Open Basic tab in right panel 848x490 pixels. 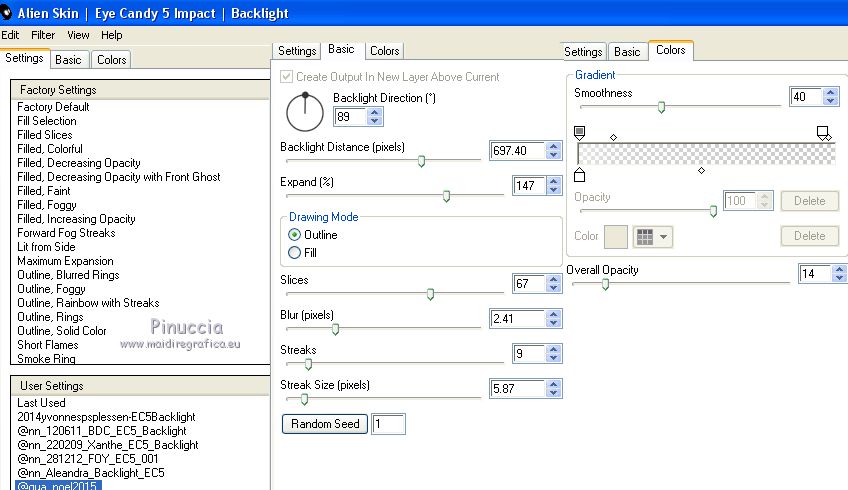point(627,52)
